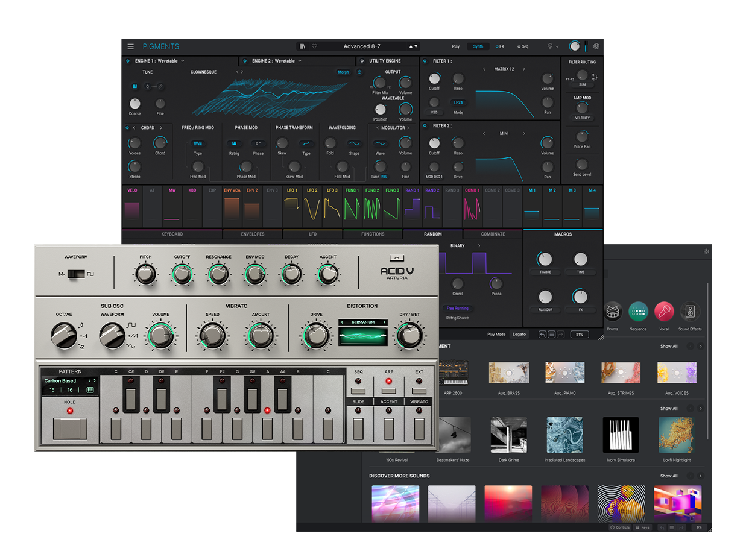
Task: Toggle the Filter 2 power button
Action: click(x=425, y=125)
